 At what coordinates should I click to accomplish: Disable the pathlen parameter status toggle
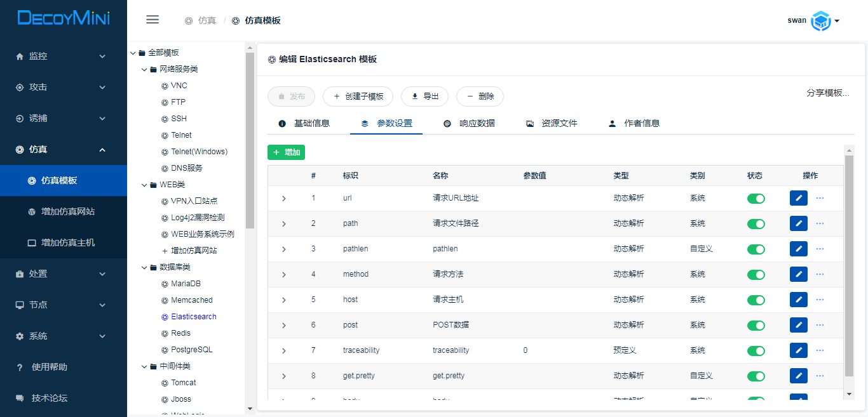(756, 249)
